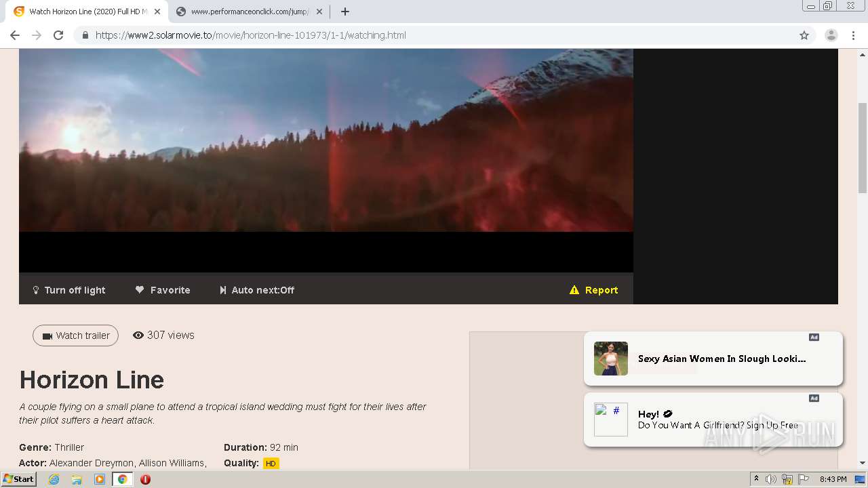This screenshot has width=868, height=488.
Task: Click the movie synopsis paragraph
Action: pos(222,413)
